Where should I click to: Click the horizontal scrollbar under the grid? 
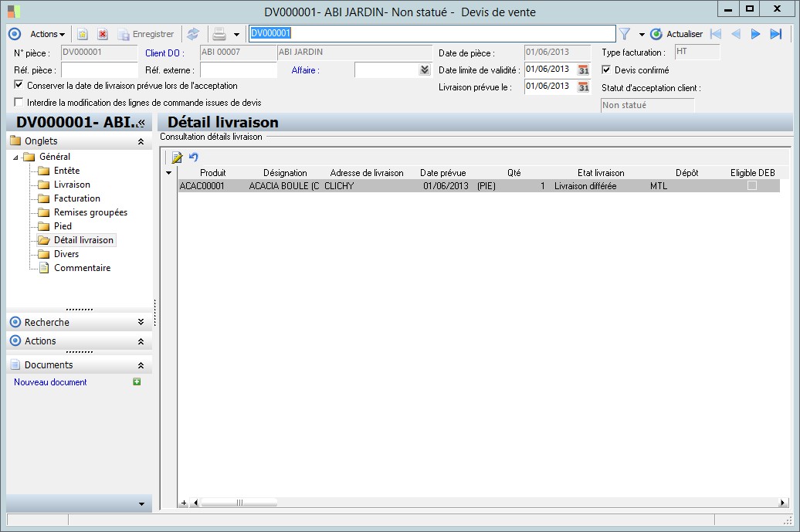[x=239, y=503]
